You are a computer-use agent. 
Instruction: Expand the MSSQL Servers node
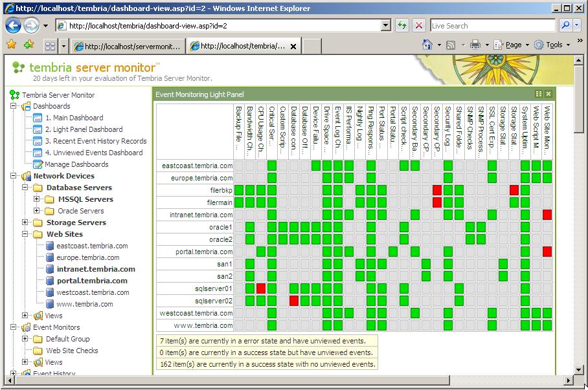(x=36, y=199)
